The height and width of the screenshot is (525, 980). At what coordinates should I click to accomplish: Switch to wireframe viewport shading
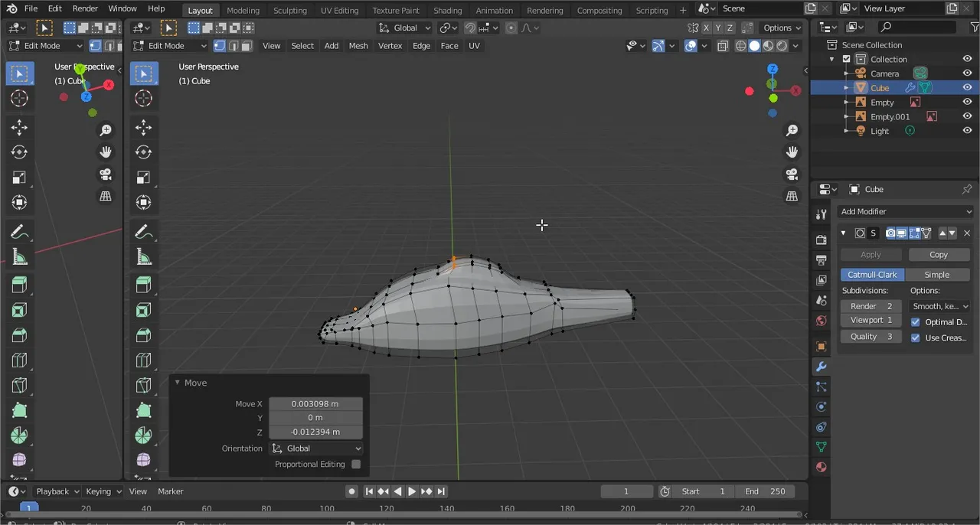[x=740, y=46]
